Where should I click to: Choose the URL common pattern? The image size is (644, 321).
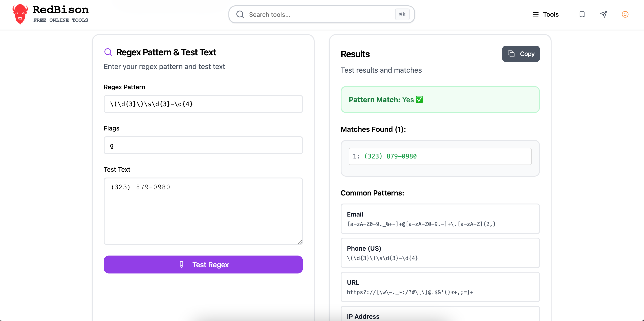click(x=440, y=287)
